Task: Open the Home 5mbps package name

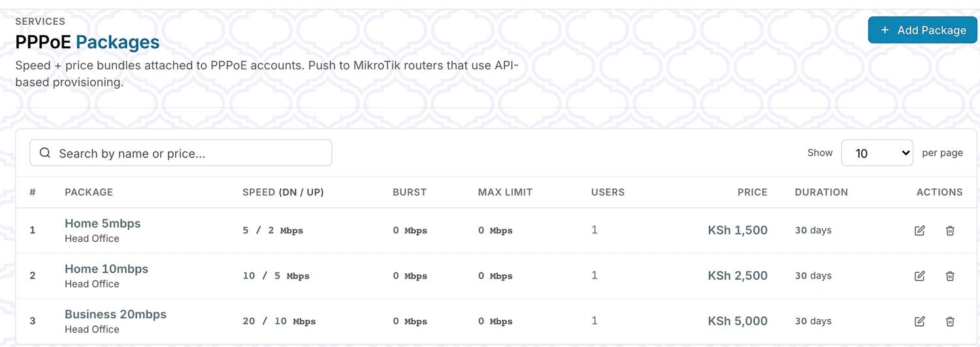Action: click(x=103, y=223)
